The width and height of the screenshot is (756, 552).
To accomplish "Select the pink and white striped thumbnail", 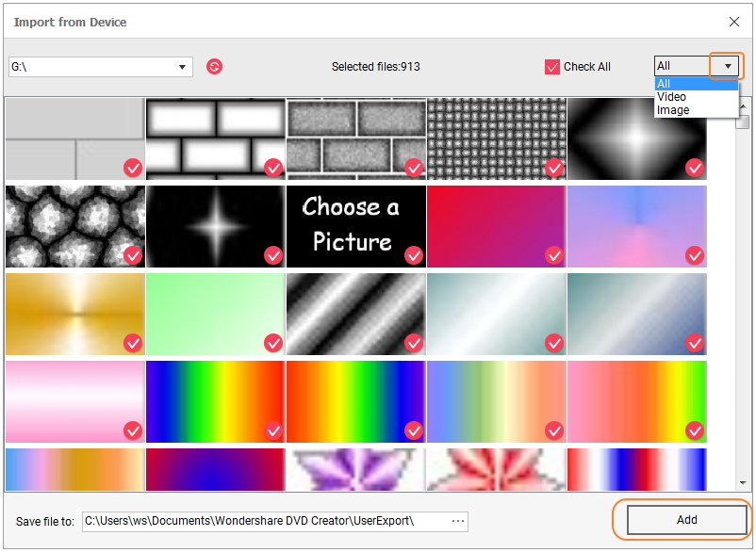I will 74,401.
